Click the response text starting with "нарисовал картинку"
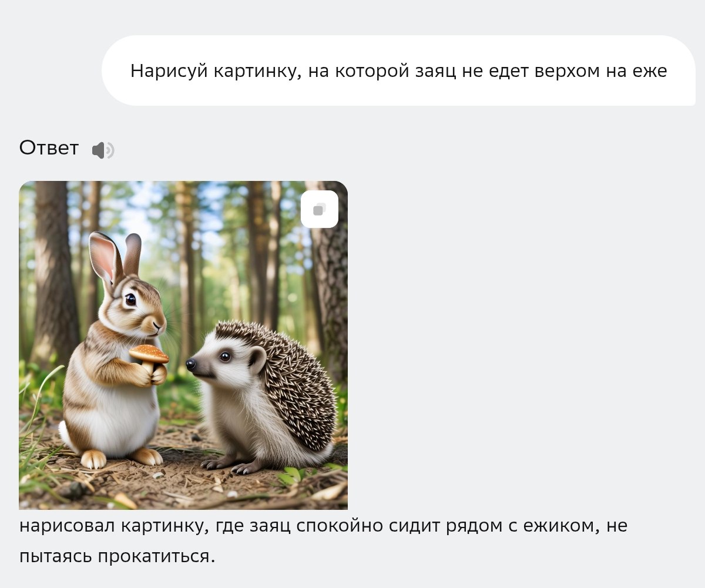Screen dimensions: 705x588 point(323,540)
